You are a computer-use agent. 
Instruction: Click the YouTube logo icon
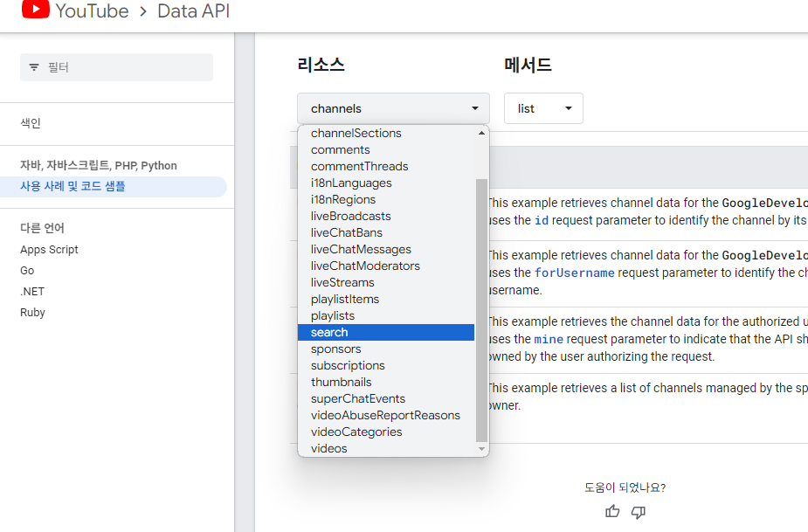coord(36,10)
